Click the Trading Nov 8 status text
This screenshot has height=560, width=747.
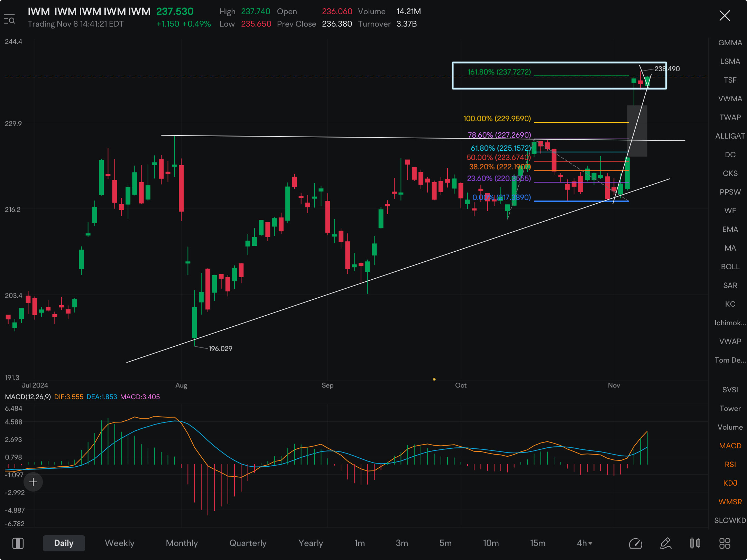(x=75, y=24)
